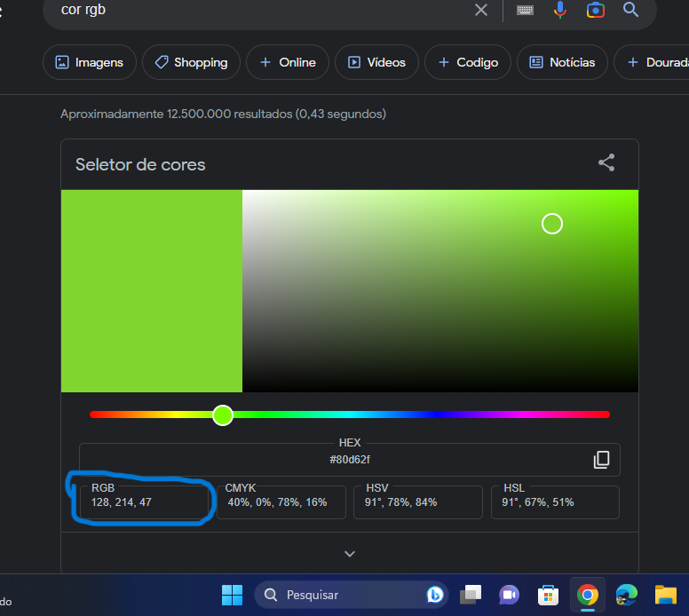Clear the search box with the X icon

(481, 10)
